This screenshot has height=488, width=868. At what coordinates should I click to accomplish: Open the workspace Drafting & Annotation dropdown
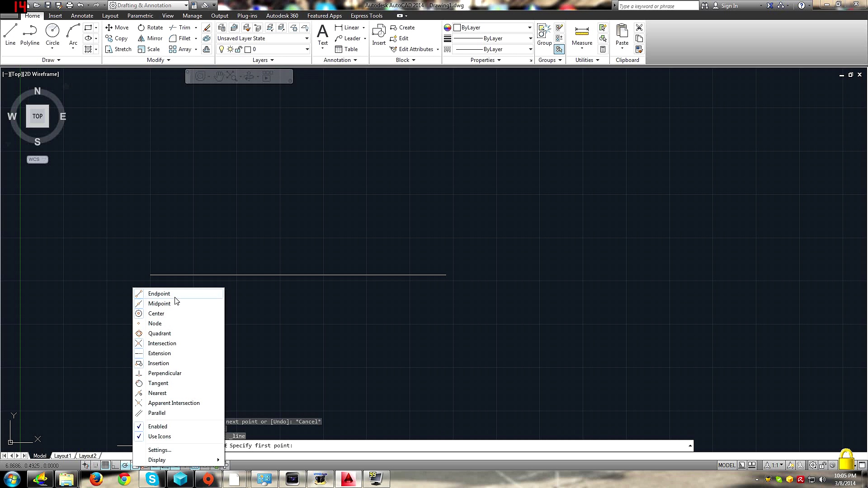coord(185,5)
